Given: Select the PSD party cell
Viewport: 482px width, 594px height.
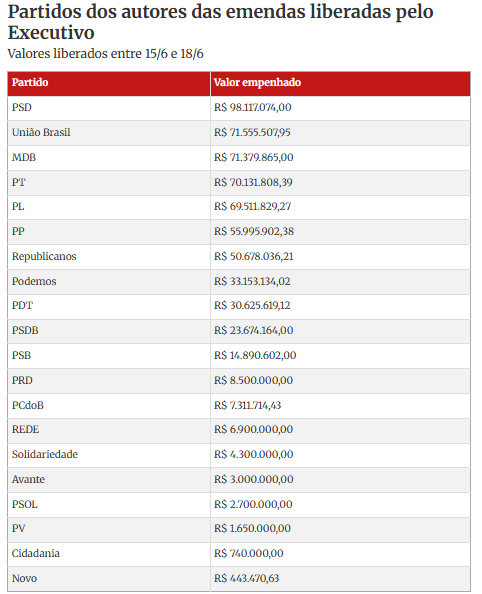Looking at the screenshot, I should (109, 108).
